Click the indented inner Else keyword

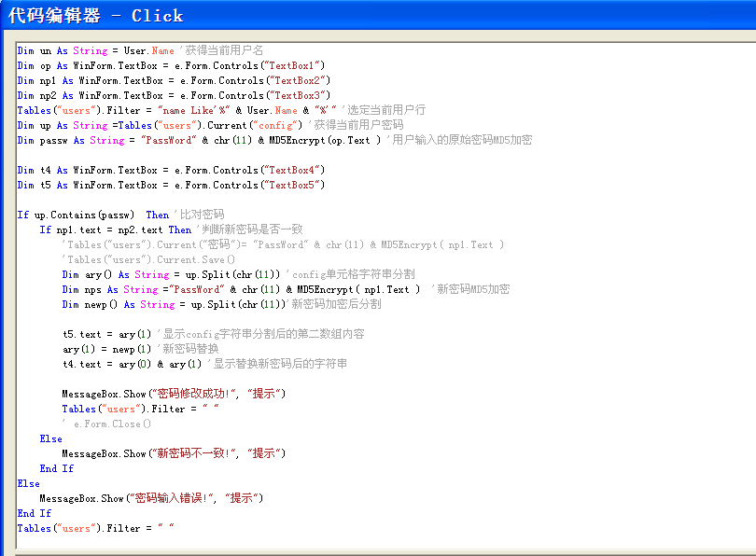pyautogui.click(x=50, y=438)
